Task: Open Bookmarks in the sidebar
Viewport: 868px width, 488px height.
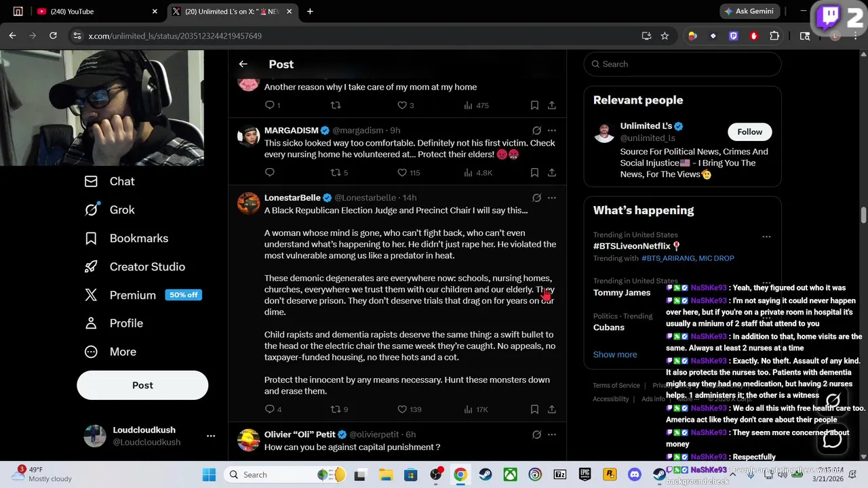Action: coord(126,238)
